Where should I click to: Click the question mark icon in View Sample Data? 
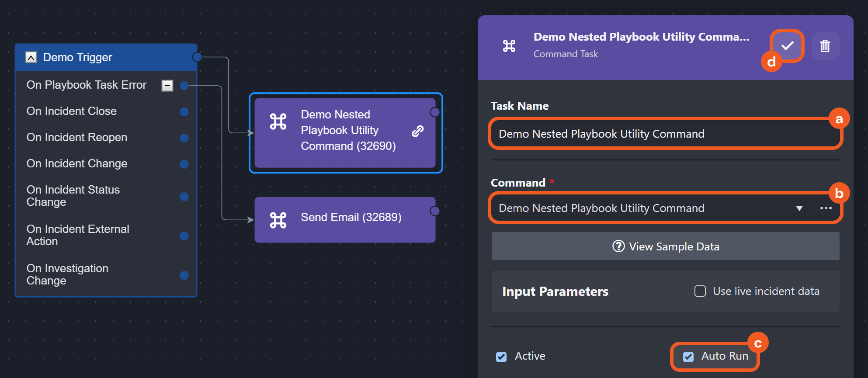point(618,246)
